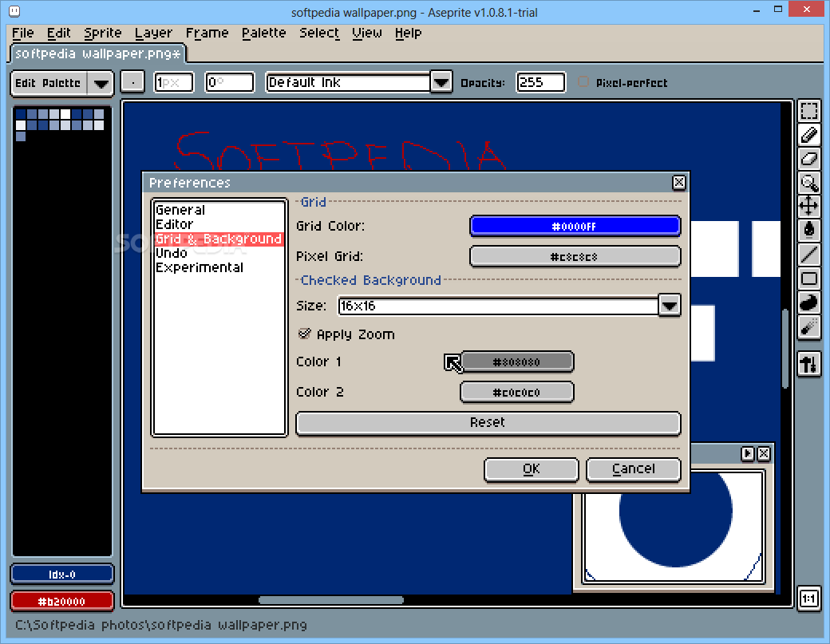830x644 pixels.
Task: Open the File menu
Action: 23,33
